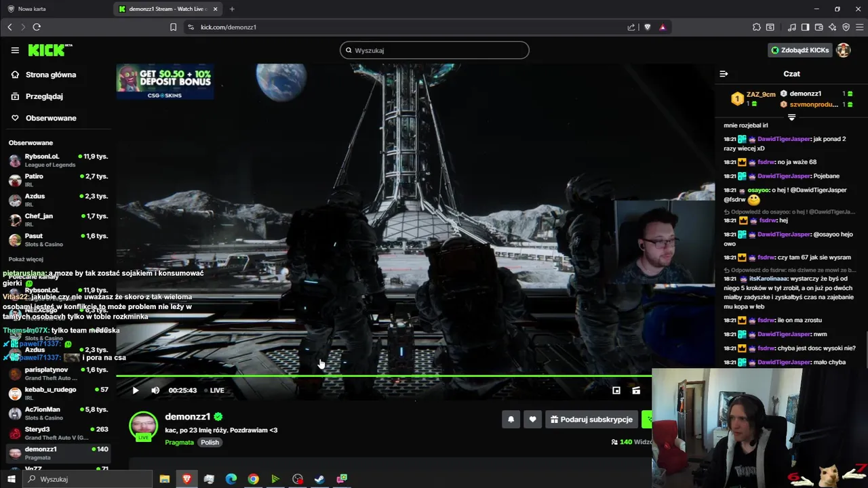Image resolution: width=868 pixels, height=488 pixels.
Task: Click osayoo username in chat
Action: 757,190
